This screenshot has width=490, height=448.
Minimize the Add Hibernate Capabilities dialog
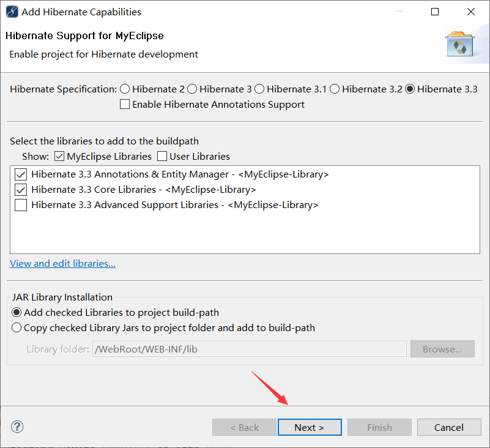pos(399,12)
